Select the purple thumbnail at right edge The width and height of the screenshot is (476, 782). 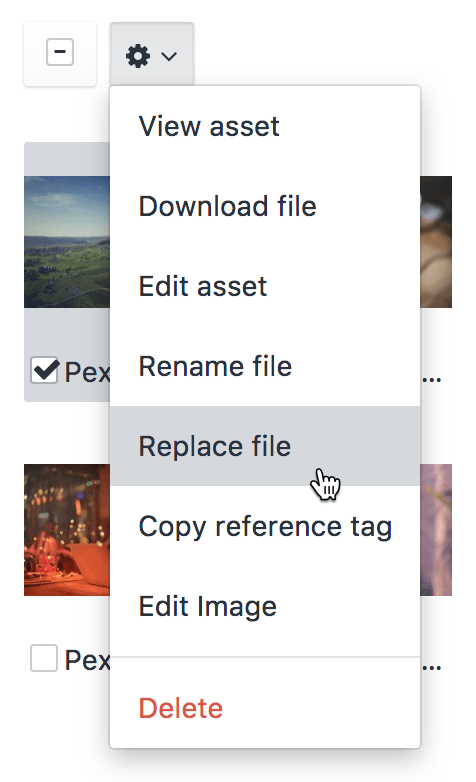(436, 530)
